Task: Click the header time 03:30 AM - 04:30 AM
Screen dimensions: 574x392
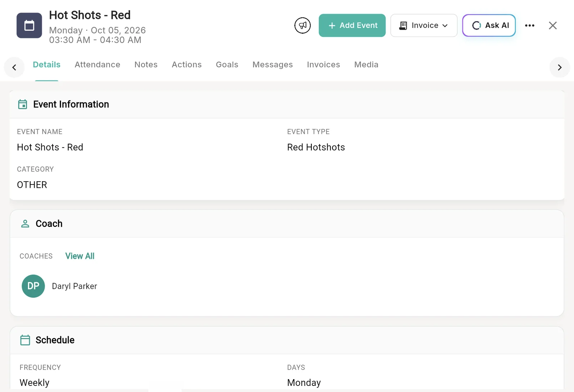Action: coord(95,40)
